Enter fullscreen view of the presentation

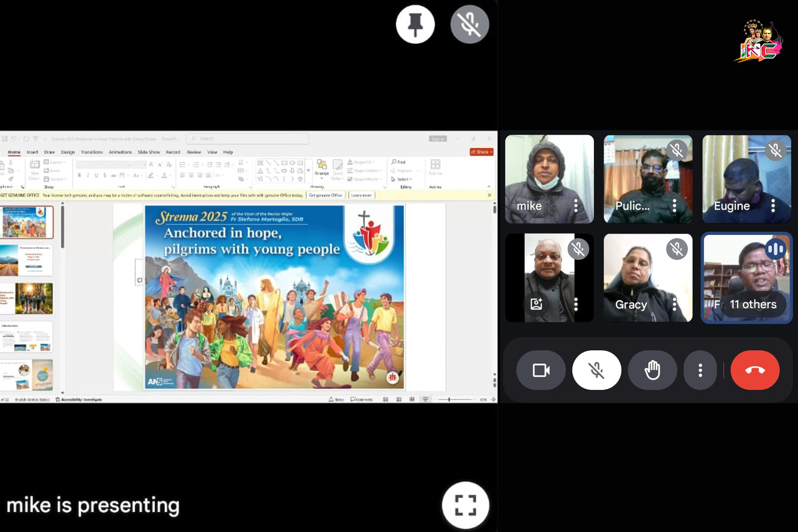[465, 505]
